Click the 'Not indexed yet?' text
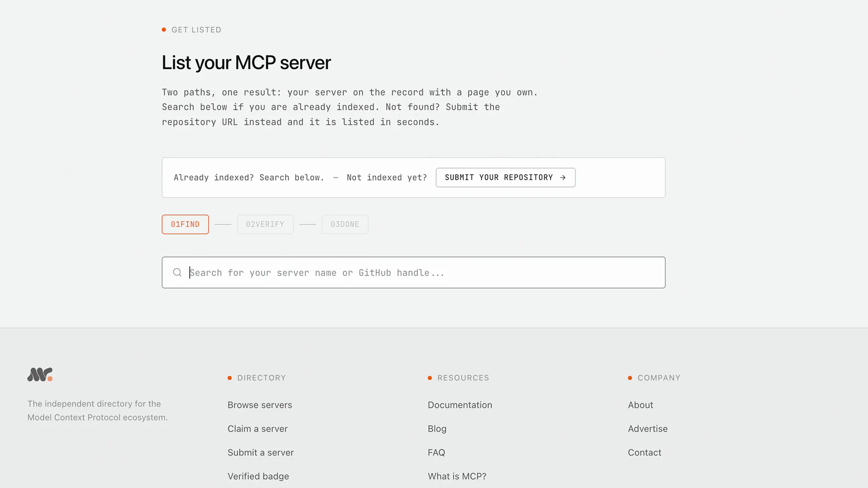Screen dimensions: 868x488 tap(387, 178)
